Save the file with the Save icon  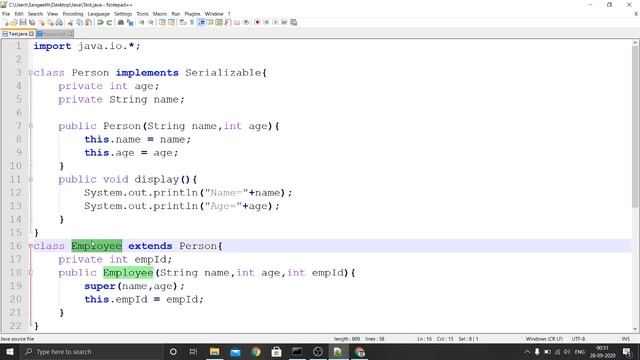(x=23, y=22)
